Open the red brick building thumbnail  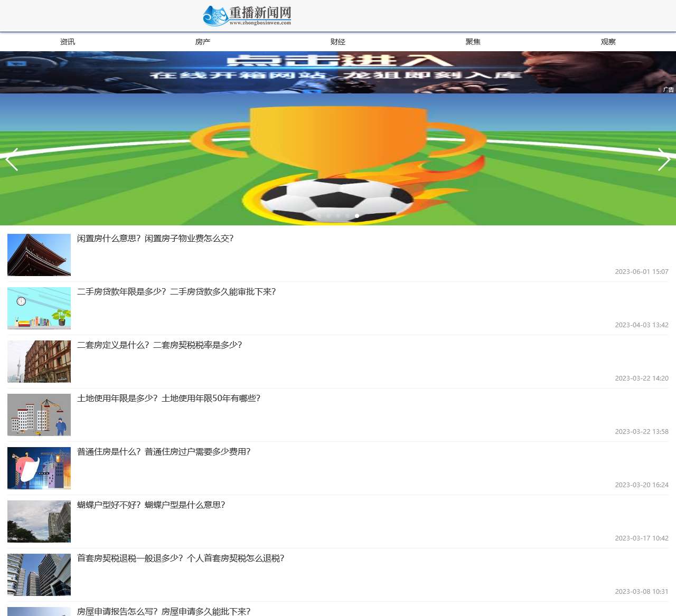click(39, 362)
